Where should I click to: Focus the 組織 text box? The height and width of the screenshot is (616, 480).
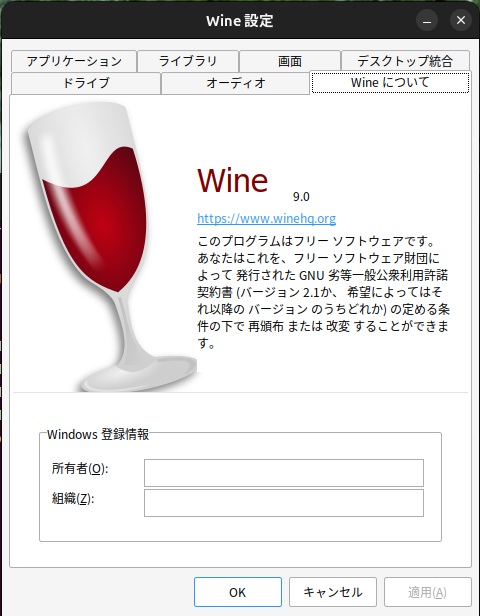284,503
